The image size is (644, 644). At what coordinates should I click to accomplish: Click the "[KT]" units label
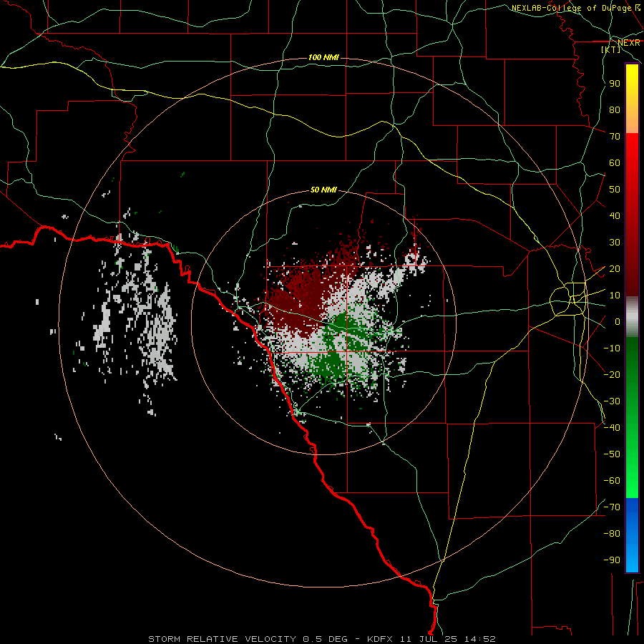coord(611,49)
